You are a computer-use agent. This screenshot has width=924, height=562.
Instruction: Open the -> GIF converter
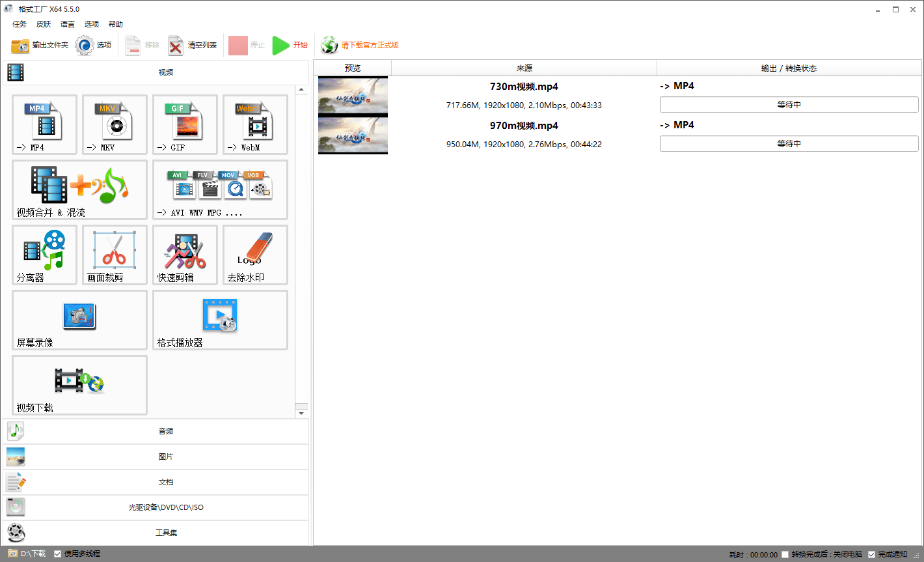point(185,124)
